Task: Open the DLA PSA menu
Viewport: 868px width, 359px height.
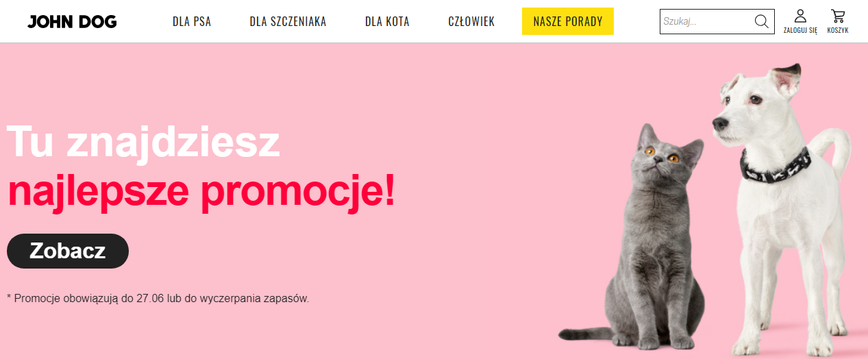Action: [192, 22]
